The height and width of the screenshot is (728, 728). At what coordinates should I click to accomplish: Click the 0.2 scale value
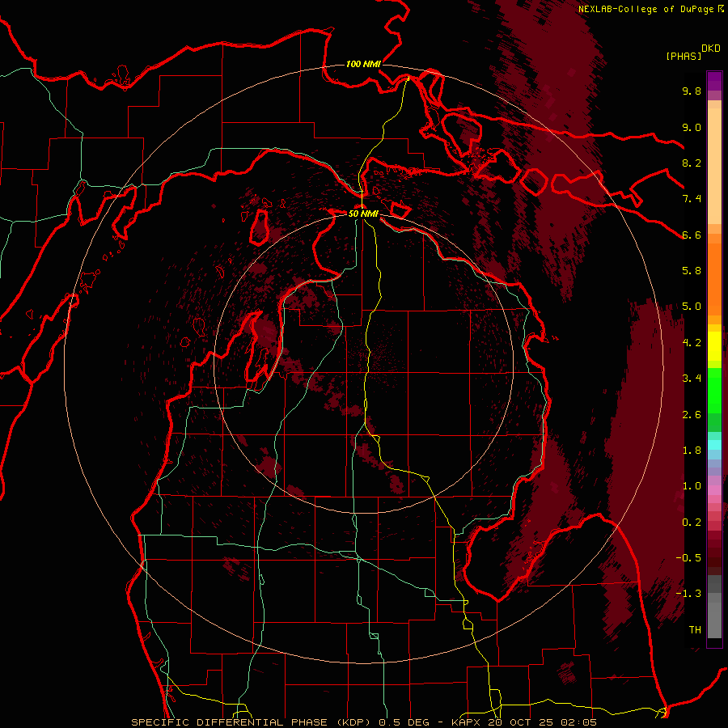click(x=692, y=523)
